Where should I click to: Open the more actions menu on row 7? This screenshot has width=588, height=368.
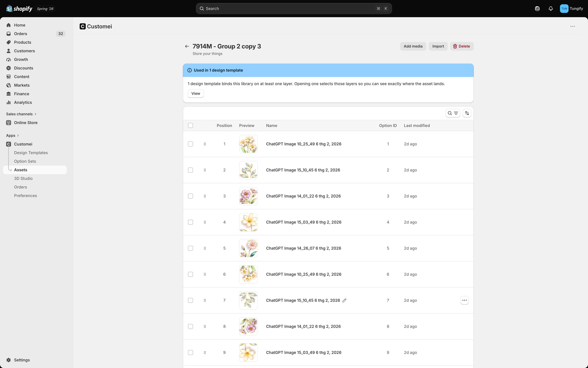coord(465,300)
